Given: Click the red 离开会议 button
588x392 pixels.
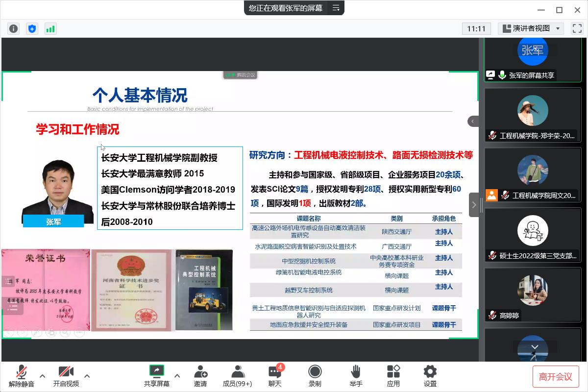Looking at the screenshot, I should 556,376.
